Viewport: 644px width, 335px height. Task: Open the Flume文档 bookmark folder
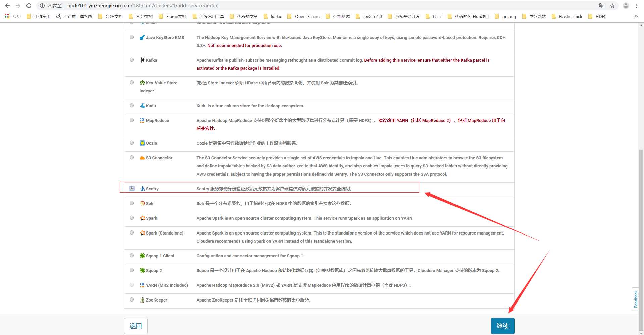coord(172,16)
